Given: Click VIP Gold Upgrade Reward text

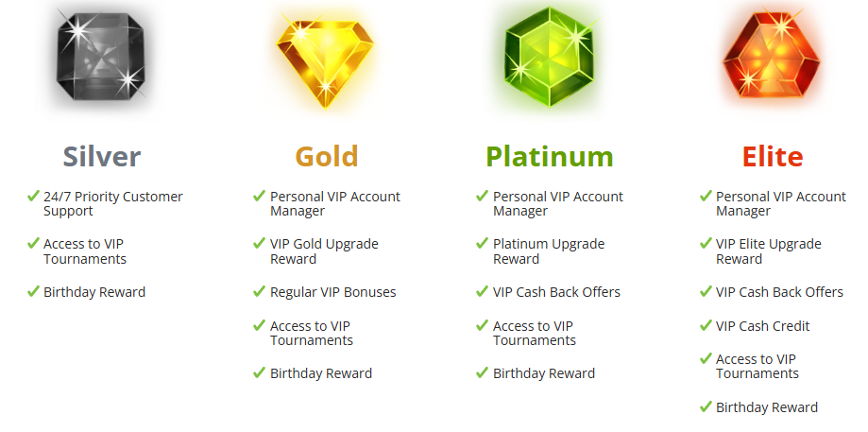Looking at the screenshot, I should click(x=324, y=251).
